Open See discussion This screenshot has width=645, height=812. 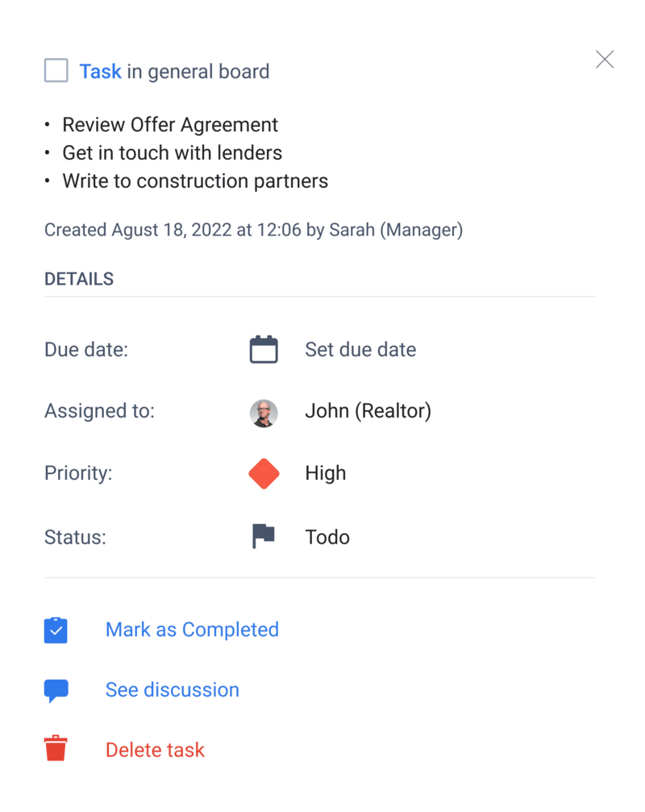coord(172,689)
